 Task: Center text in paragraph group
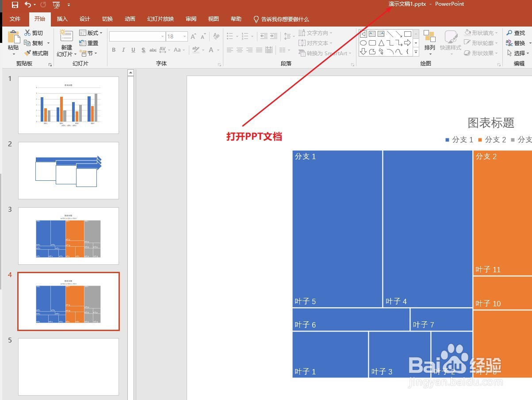point(240,50)
